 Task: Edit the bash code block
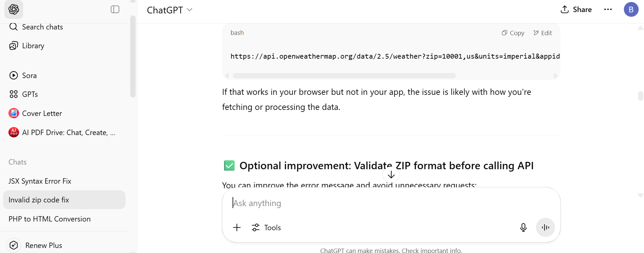click(x=543, y=33)
